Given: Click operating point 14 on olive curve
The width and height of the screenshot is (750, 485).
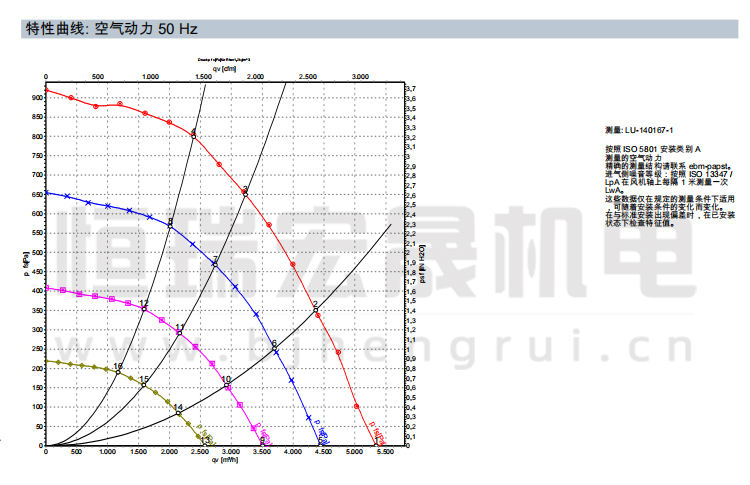Looking at the screenshot, I should [x=179, y=411].
